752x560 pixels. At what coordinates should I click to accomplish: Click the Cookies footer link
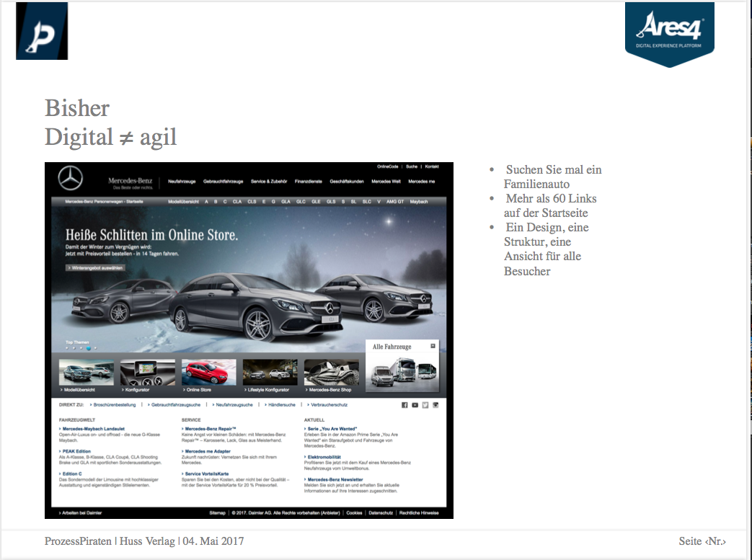[x=354, y=512]
